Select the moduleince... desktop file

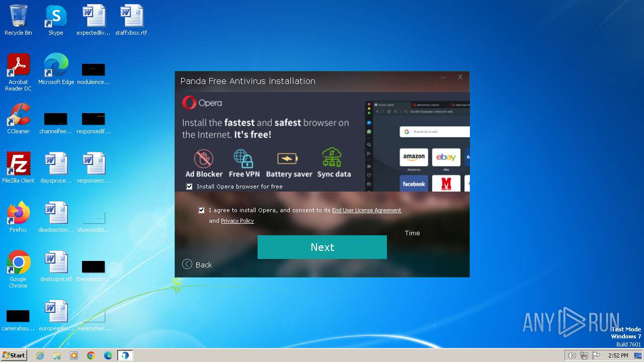pos(94,73)
